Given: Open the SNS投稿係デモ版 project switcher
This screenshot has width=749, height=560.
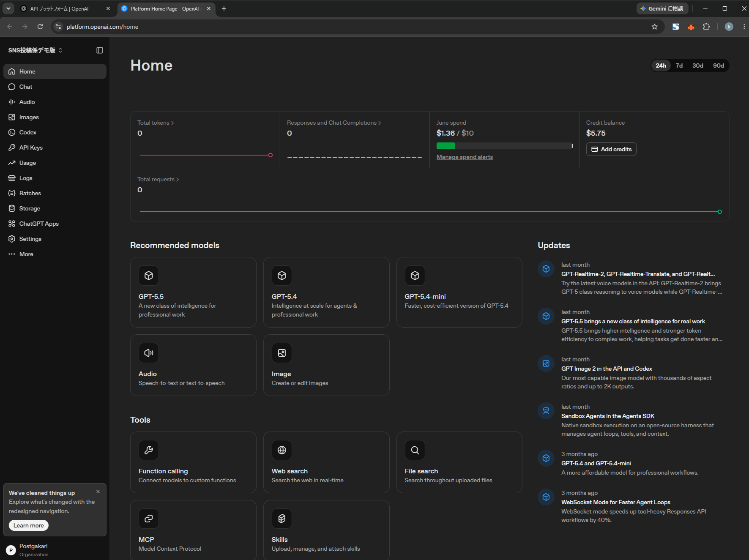Looking at the screenshot, I should point(36,50).
